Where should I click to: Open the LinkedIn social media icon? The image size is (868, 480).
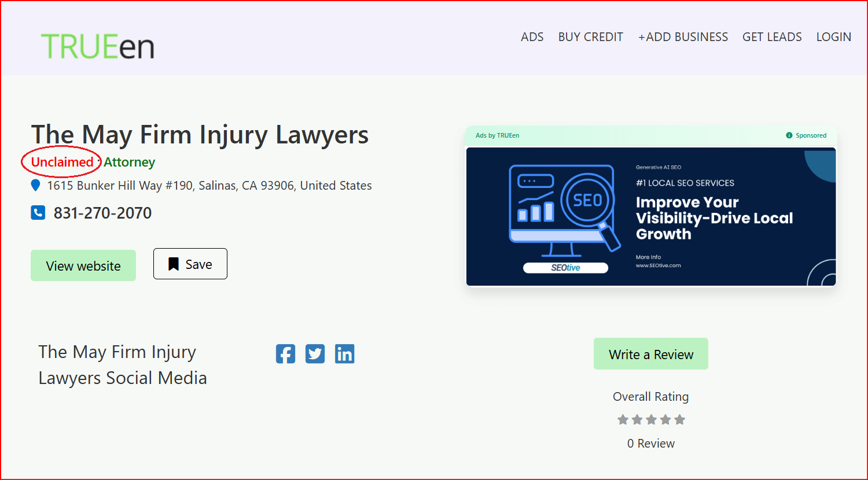[344, 354]
